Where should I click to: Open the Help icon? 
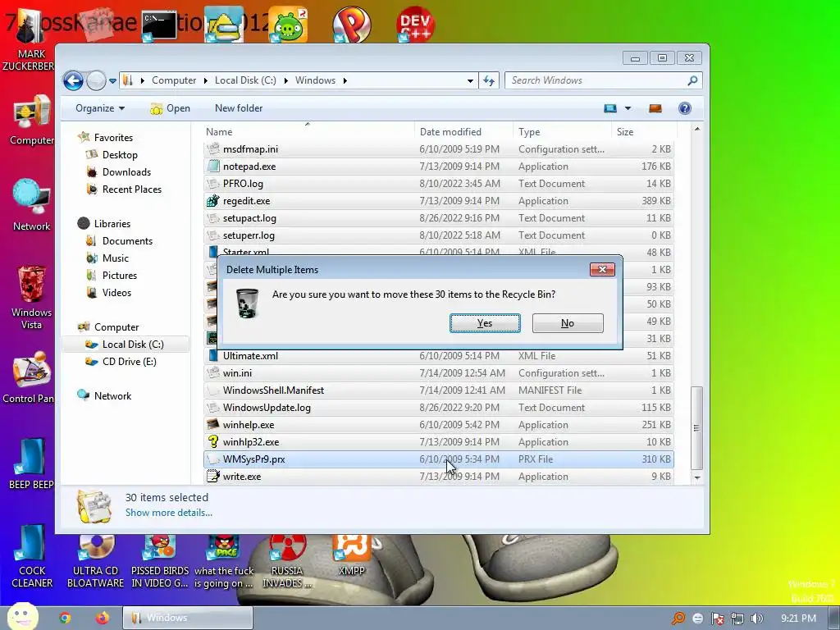coord(685,109)
